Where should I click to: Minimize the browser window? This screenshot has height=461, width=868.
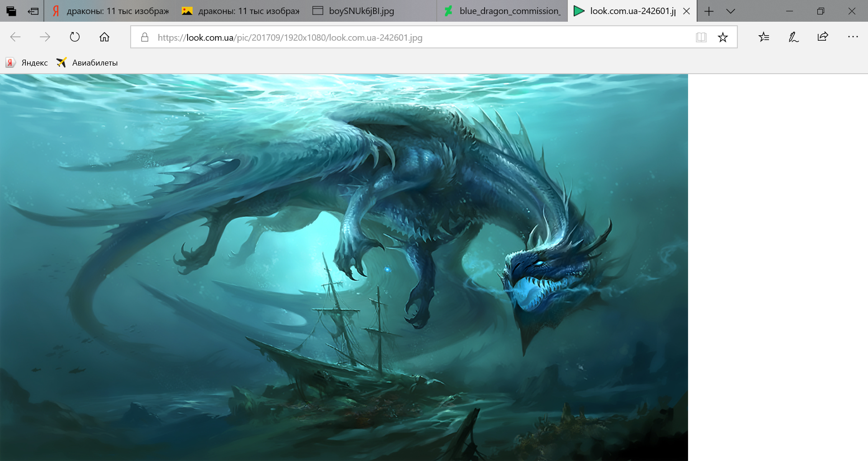point(790,11)
